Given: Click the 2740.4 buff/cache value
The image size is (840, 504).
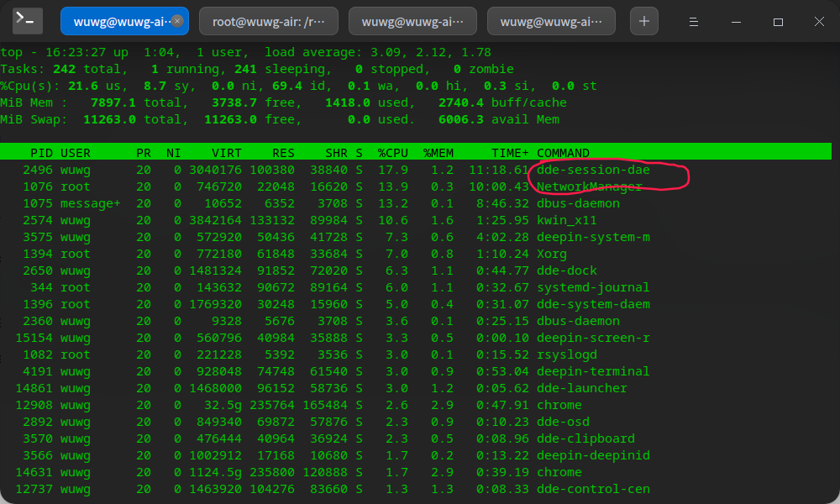Looking at the screenshot, I should coord(460,102).
